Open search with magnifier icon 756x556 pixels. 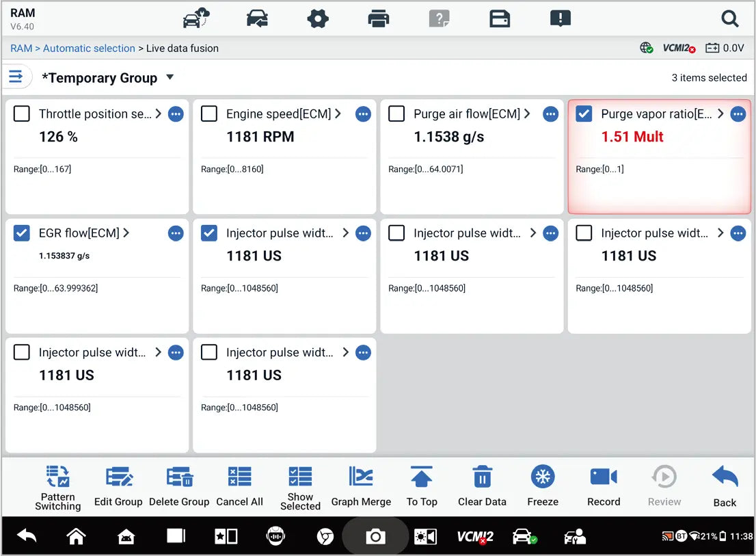[x=730, y=19]
